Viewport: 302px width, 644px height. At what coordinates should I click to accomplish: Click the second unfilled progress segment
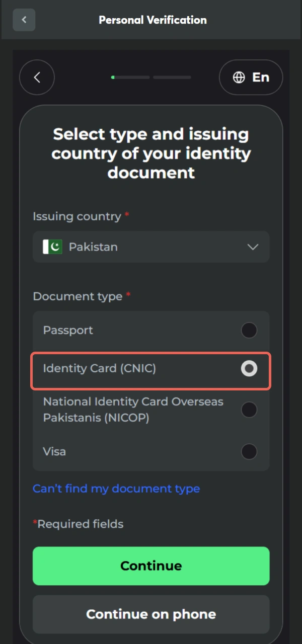tap(173, 77)
